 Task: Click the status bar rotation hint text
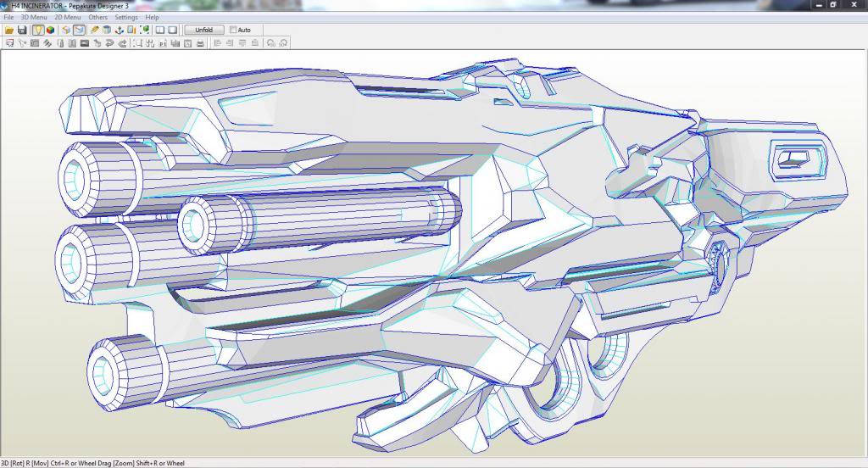tap(92, 464)
